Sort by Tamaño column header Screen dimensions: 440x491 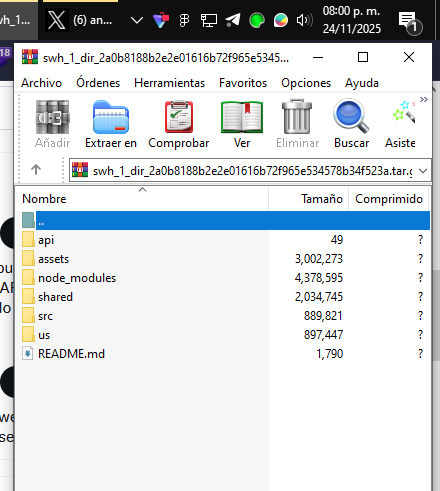(308, 199)
